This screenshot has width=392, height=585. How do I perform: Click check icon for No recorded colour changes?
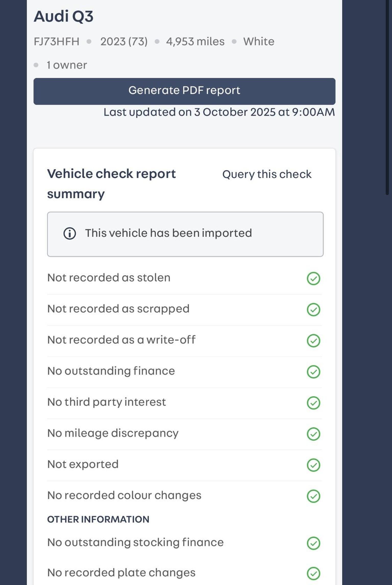tap(313, 496)
